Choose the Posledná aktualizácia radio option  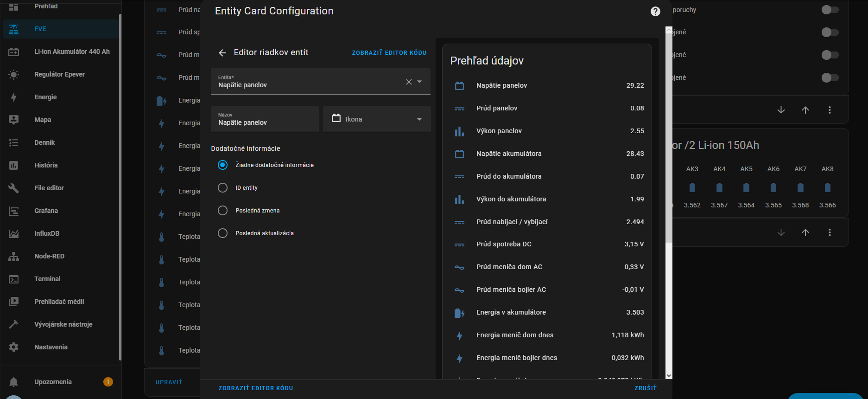pyautogui.click(x=223, y=233)
